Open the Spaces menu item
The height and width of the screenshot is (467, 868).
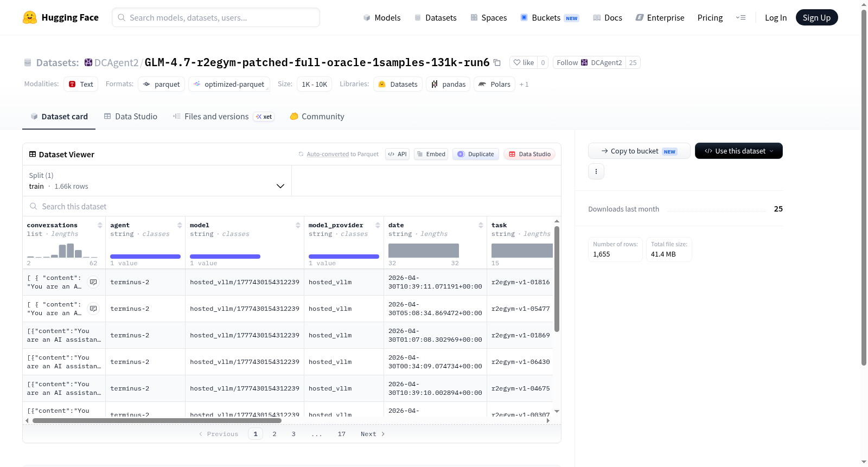pyautogui.click(x=488, y=17)
